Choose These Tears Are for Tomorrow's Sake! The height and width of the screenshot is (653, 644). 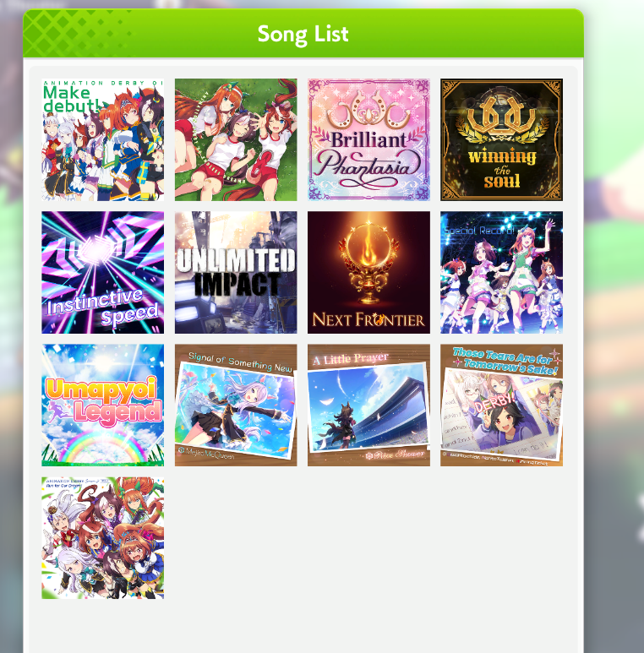[x=501, y=405]
